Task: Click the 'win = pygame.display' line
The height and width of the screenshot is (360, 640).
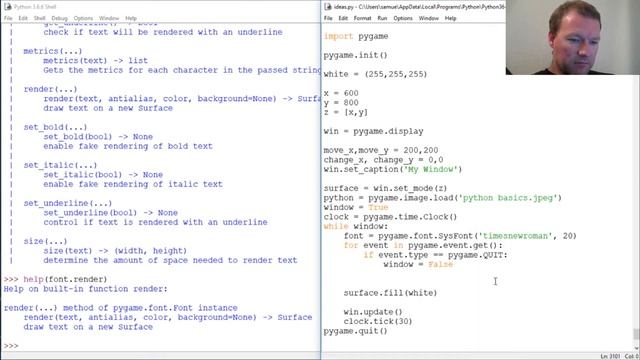Action: click(373, 131)
